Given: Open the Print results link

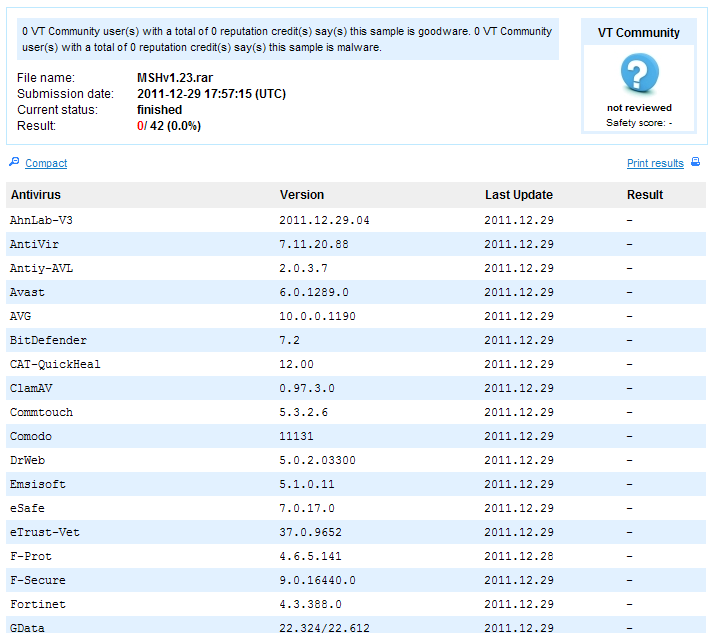Looking at the screenshot, I should pyautogui.click(x=655, y=163).
